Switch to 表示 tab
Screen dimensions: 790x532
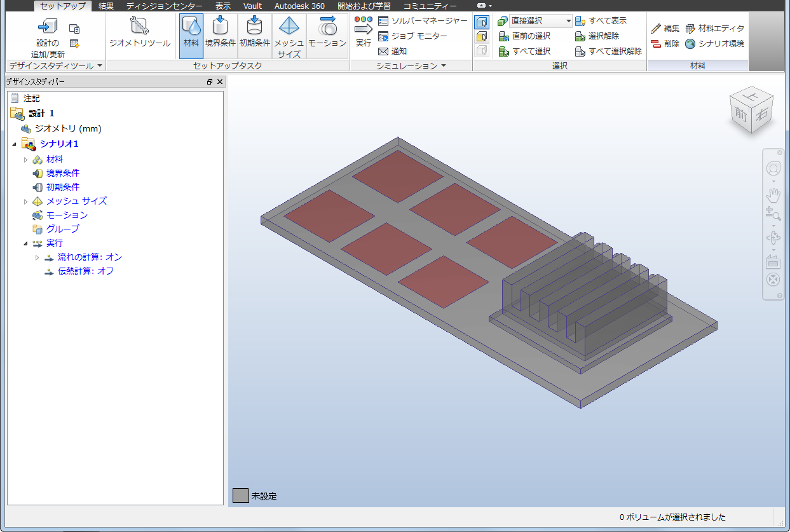[x=223, y=6]
